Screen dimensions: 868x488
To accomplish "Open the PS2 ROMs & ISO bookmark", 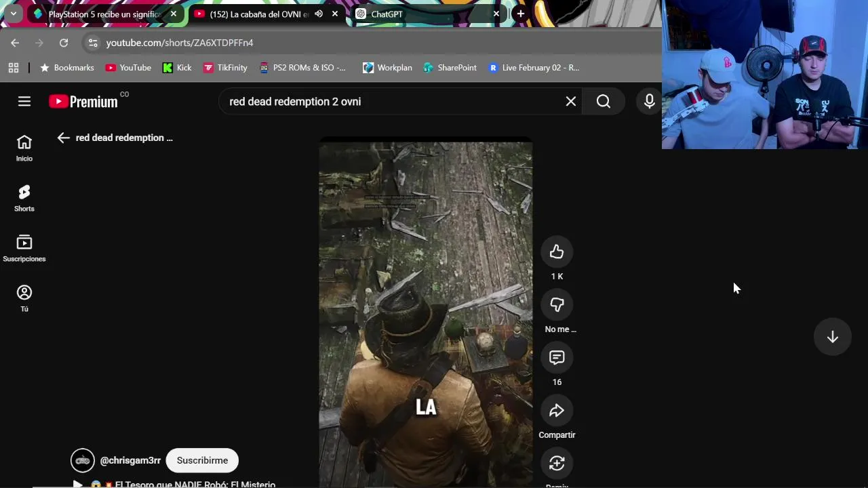I will [x=302, y=68].
